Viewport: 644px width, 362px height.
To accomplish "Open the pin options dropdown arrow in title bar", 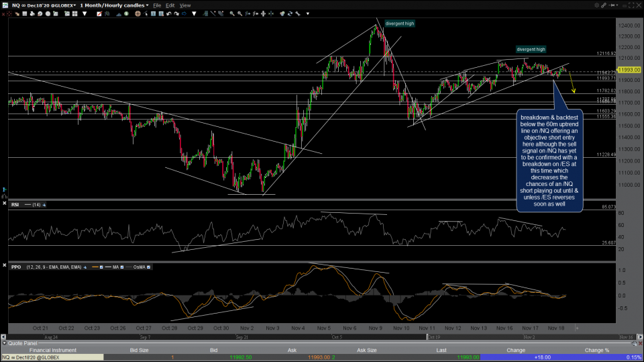I will coord(617,5).
